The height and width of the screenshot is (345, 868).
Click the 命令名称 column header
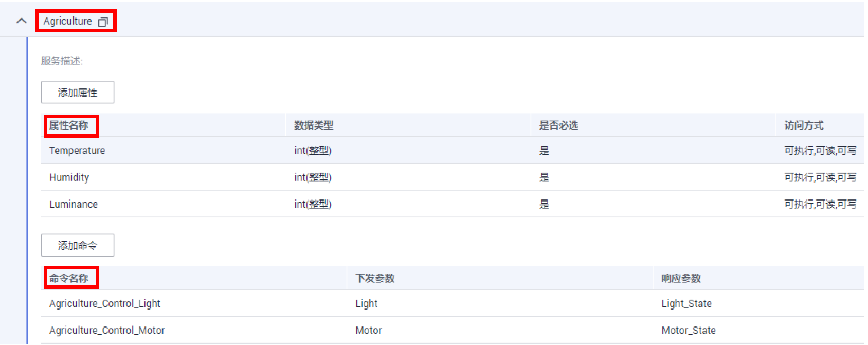[x=69, y=278]
